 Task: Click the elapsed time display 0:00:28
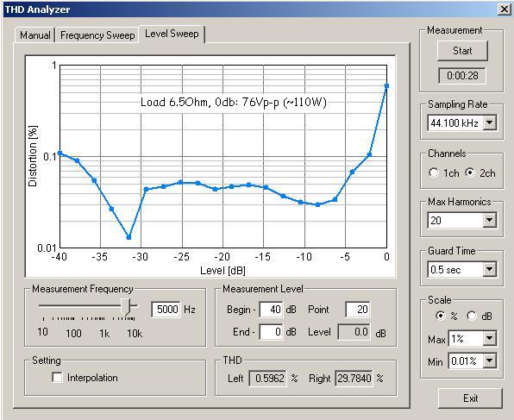click(462, 76)
